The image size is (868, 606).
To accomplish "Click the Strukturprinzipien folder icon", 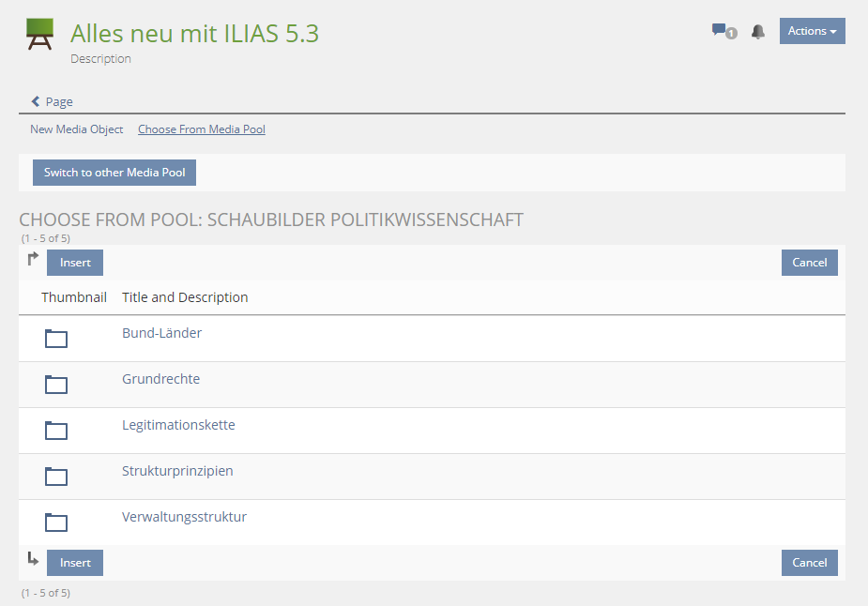I will (x=56, y=477).
